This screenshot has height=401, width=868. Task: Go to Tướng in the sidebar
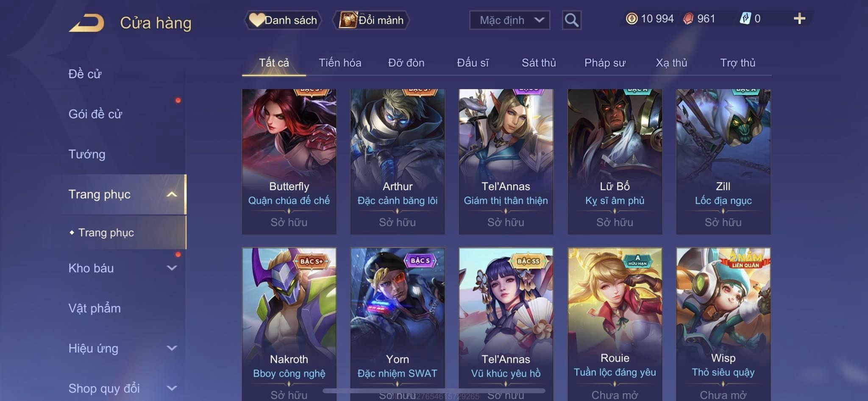(x=87, y=154)
